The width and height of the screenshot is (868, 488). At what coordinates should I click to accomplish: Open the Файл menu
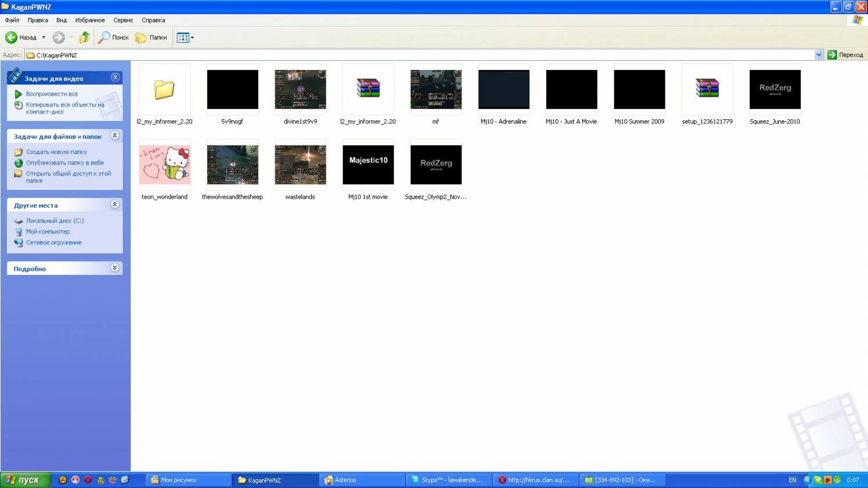point(12,20)
